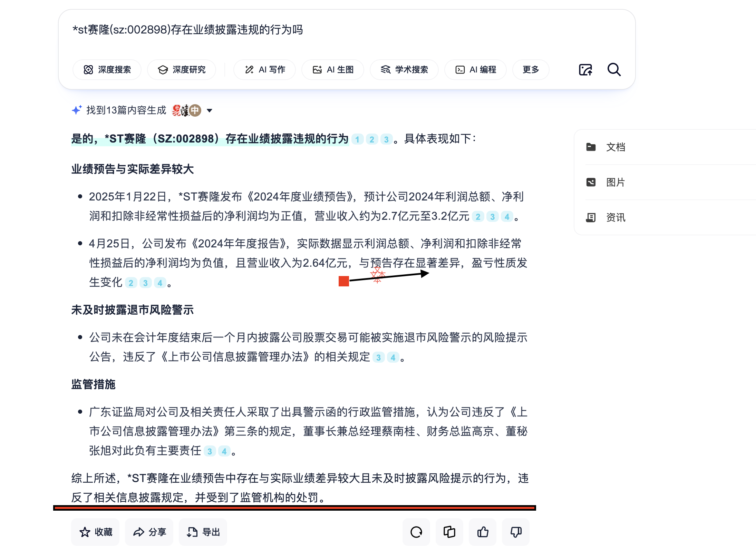This screenshot has height=550, width=756.
Task: Click the highlighted sentence 是的，*ST赛隆 存在业绩披露违规
Action: click(210, 139)
